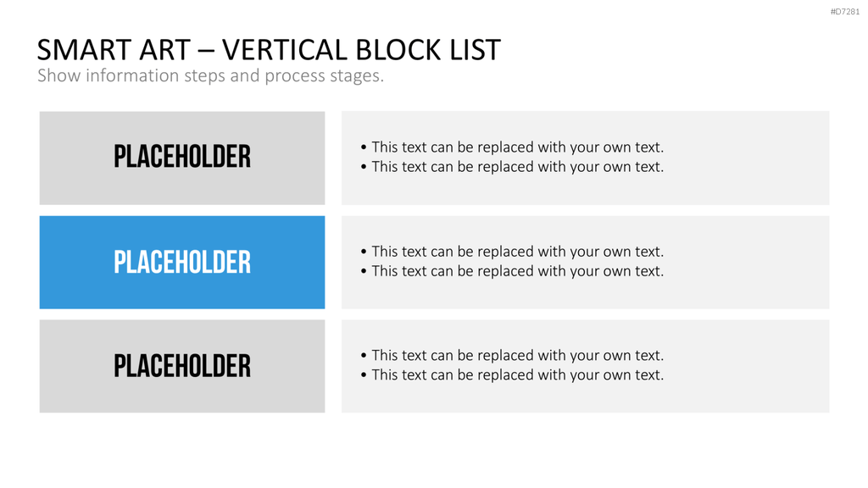Select the blue PLACEHOLDER block
This screenshot has height=488, width=868.
click(182, 263)
